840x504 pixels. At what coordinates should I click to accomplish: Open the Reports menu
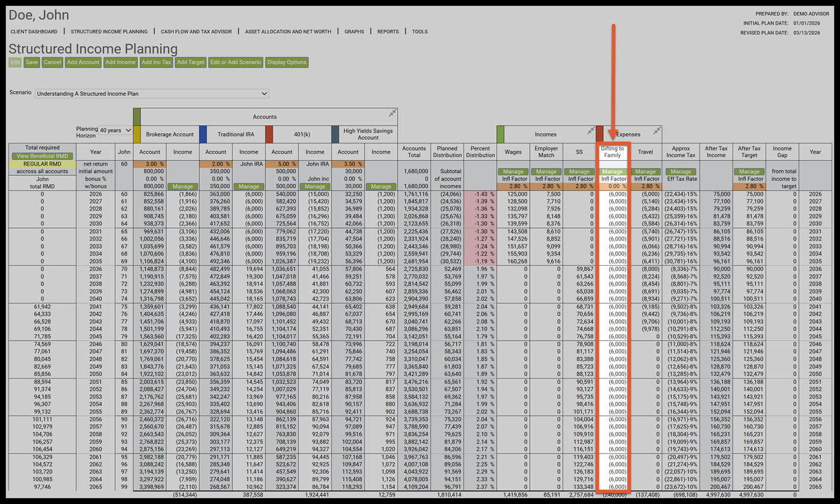388,31
